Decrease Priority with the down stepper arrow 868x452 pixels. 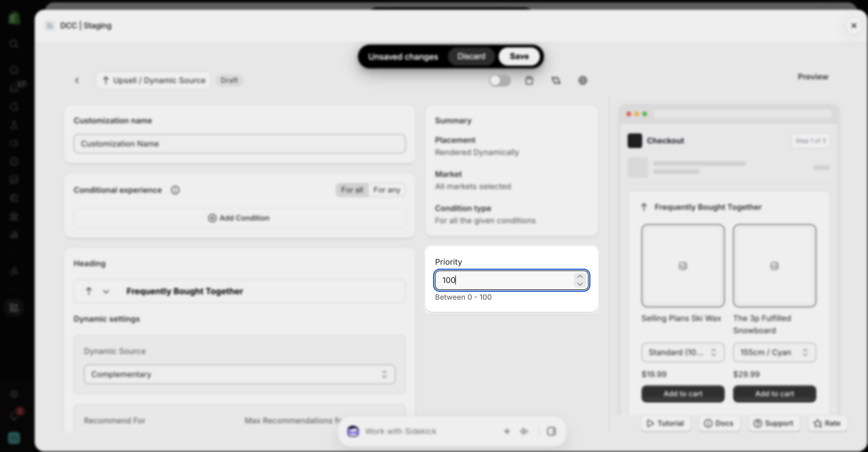click(x=580, y=284)
